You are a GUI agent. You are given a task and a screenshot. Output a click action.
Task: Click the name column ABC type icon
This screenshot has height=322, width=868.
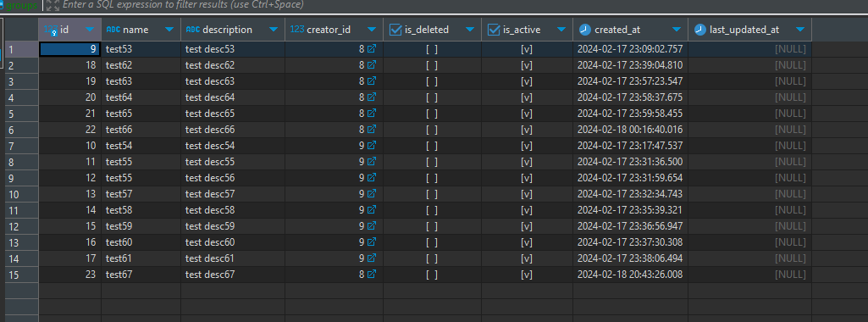tap(113, 30)
